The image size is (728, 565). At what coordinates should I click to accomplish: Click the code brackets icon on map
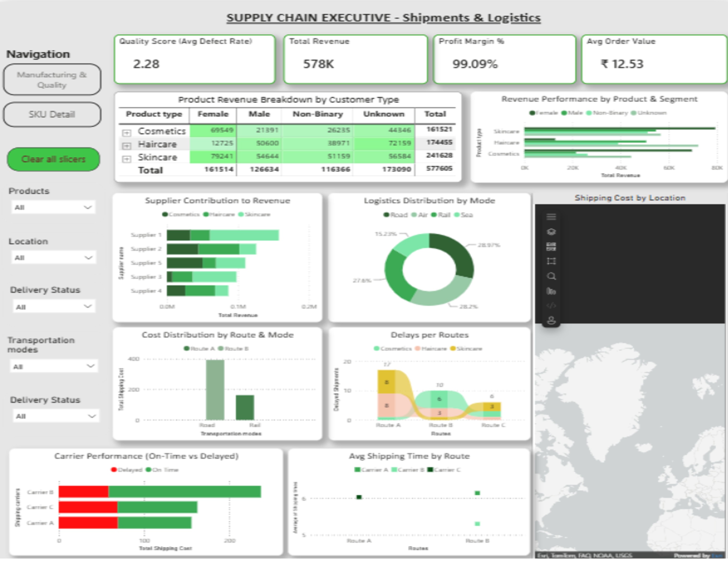point(551,305)
